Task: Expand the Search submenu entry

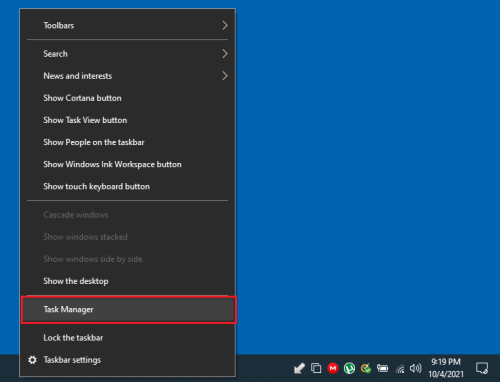Action: (128, 54)
